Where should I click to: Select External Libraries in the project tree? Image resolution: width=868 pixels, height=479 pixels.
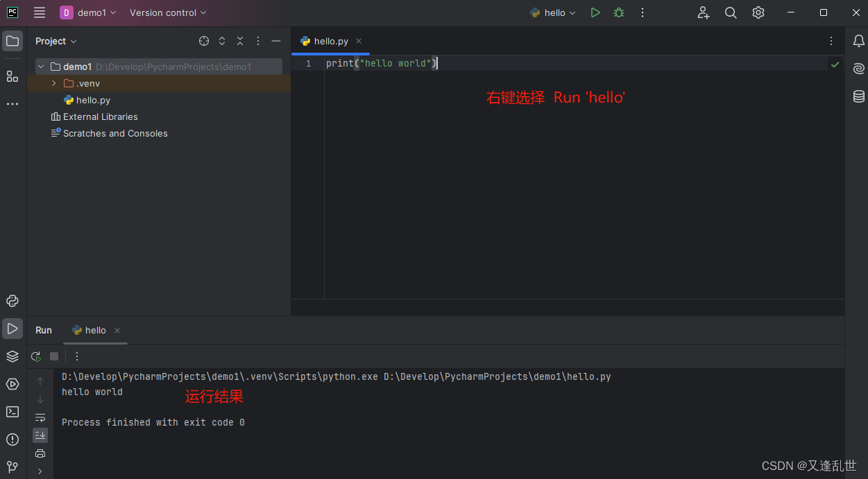pos(94,116)
